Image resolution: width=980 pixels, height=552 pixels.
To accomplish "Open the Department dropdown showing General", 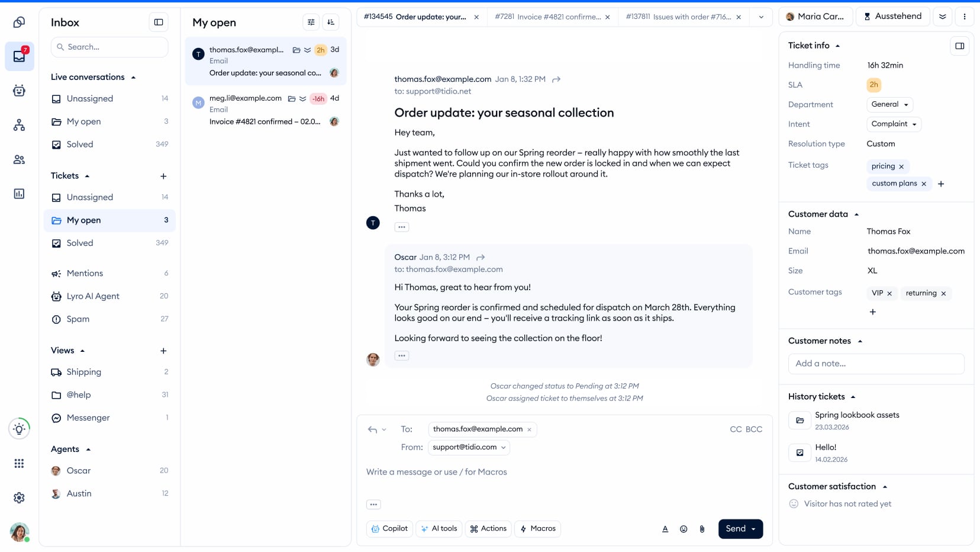I will point(889,104).
